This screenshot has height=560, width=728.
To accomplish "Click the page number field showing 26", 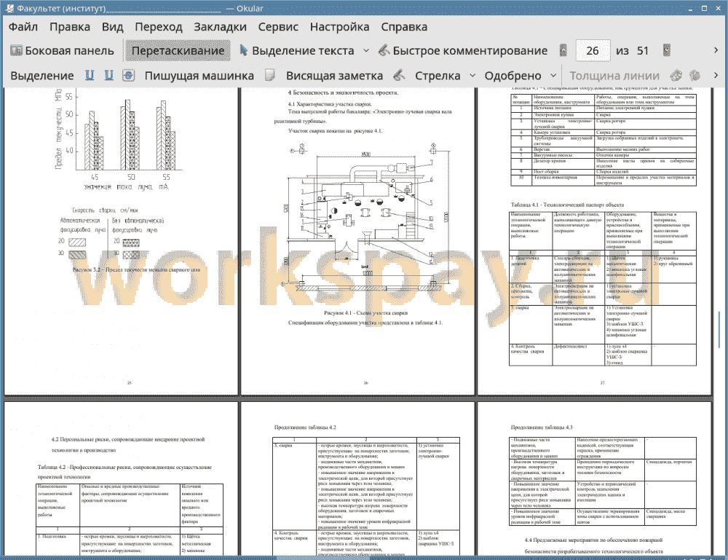I will pos(593,51).
